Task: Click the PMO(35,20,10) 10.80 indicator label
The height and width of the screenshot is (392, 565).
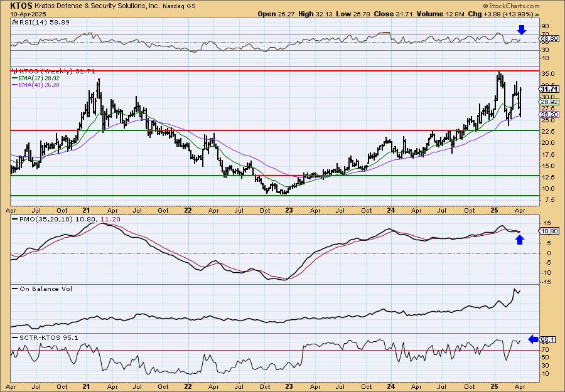Action: click(x=60, y=220)
